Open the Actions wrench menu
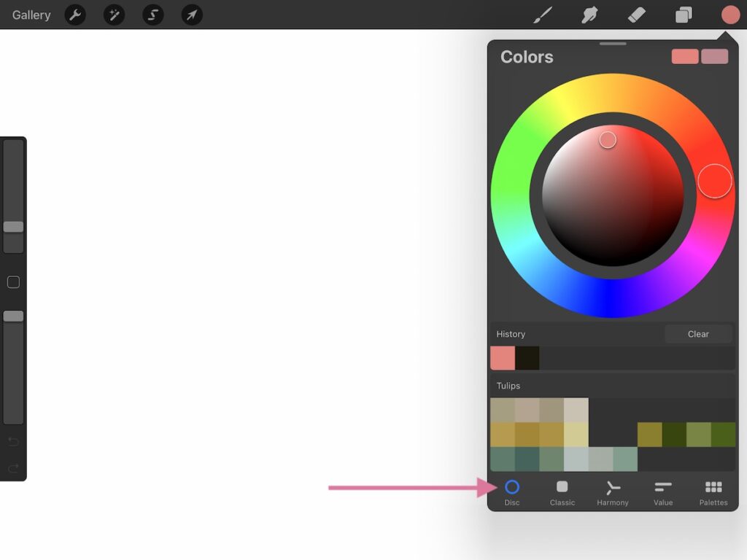 pos(75,15)
